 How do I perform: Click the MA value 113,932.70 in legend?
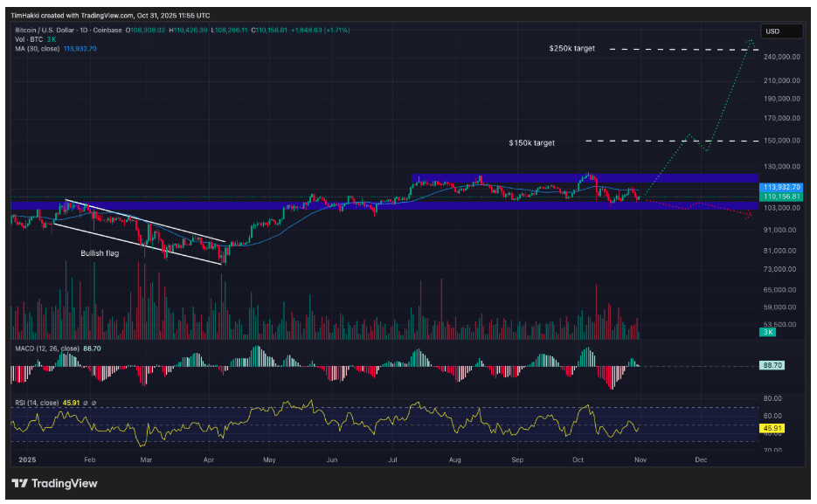[80, 49]
